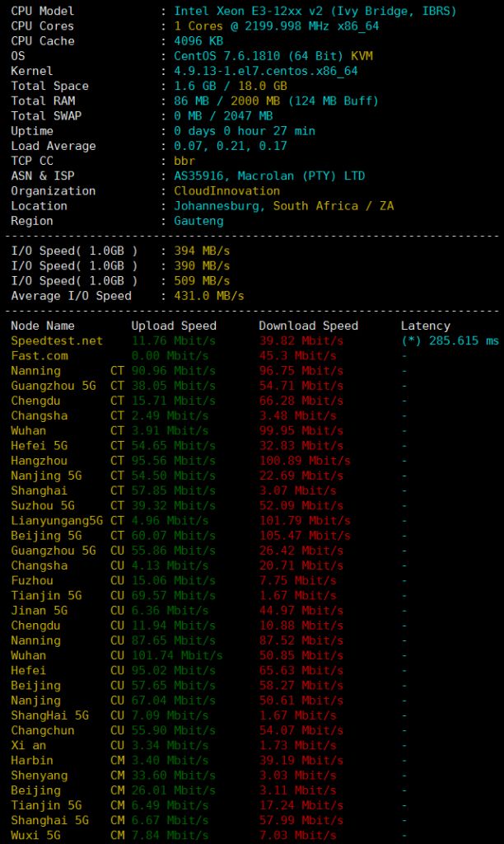504x844 pixels.
Task: Click the Lianyungang5G node name
Action: (x=57, y=522)
